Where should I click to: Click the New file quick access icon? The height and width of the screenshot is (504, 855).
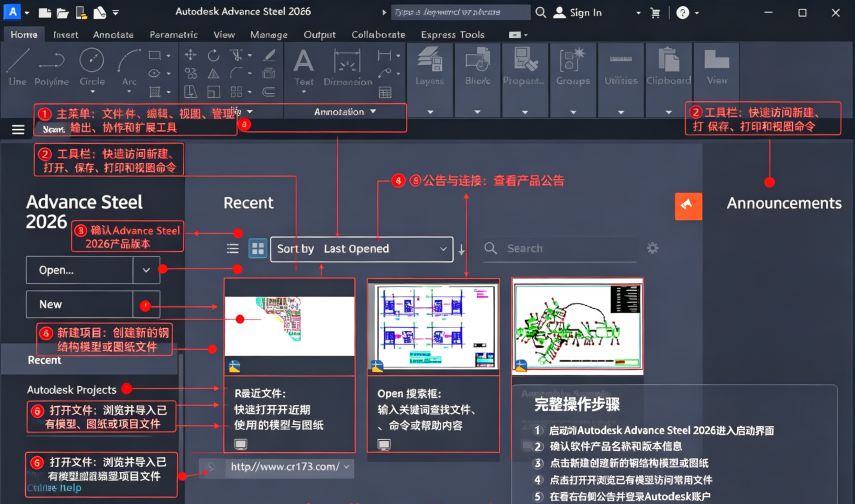45,13
